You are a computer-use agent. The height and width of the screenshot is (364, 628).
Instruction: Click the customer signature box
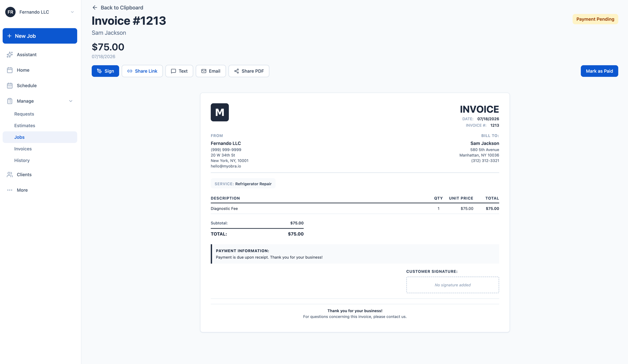[452, 285]
